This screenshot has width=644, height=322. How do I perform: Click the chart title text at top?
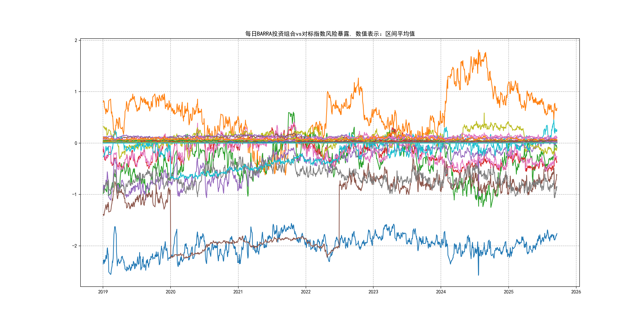(330, 34)
